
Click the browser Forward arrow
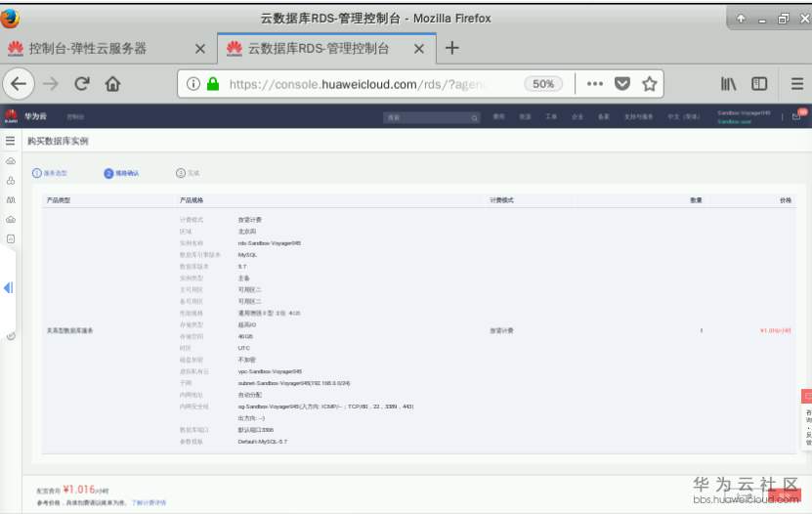coord(51,84)
